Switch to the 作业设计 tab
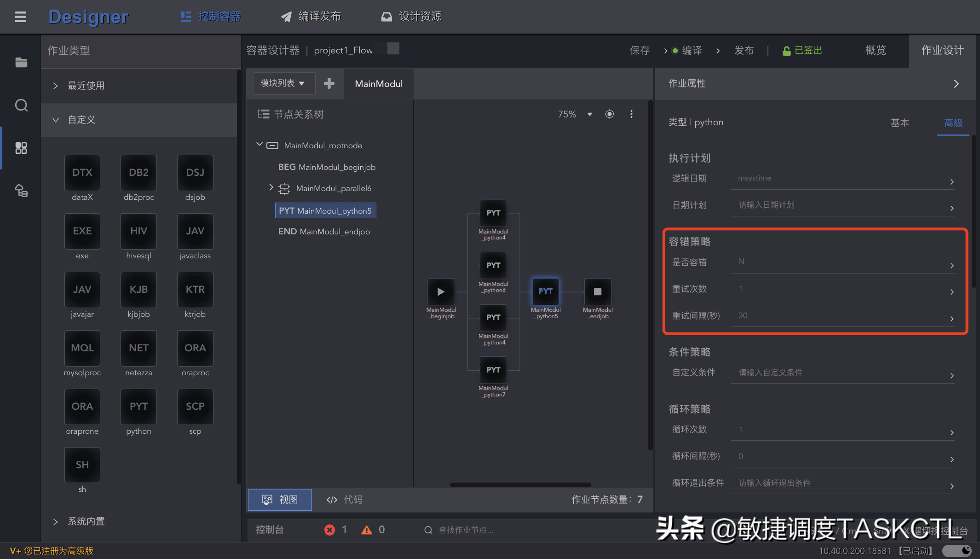The width and height of the screenshot is (980, 559). click(x=942, y=51)
